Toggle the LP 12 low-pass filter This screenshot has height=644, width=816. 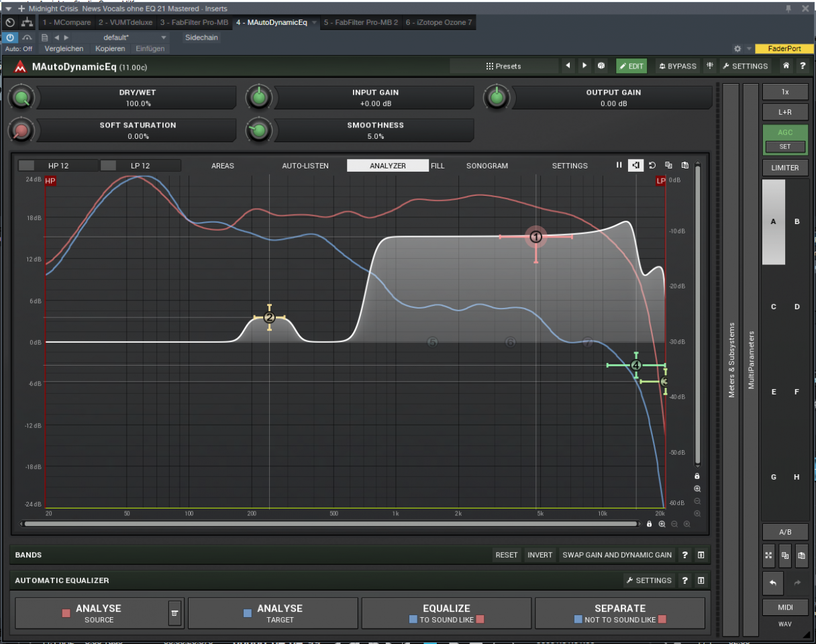140,165
